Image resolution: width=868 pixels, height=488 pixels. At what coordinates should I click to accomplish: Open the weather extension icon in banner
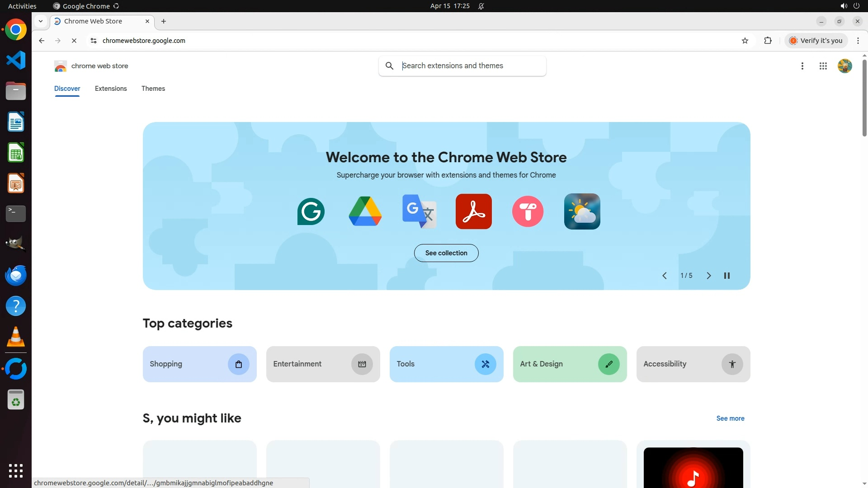582,211
